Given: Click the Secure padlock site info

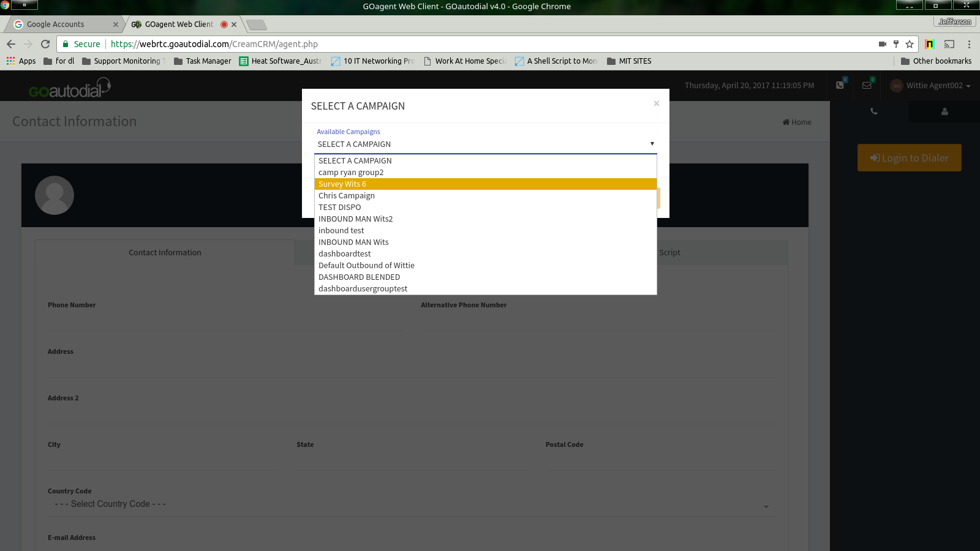Looking at the screenshot, I should click(81, 44).
